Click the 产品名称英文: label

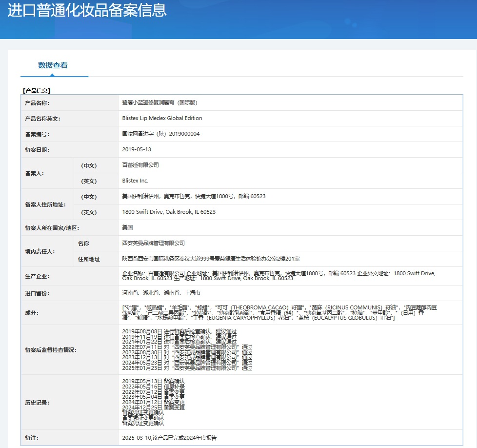pos(42,119)
